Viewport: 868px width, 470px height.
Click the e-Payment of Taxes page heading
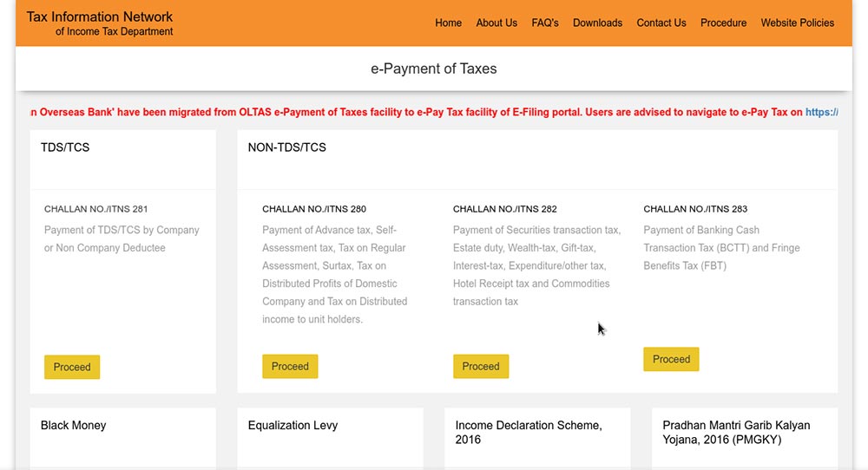coord(434,69)
